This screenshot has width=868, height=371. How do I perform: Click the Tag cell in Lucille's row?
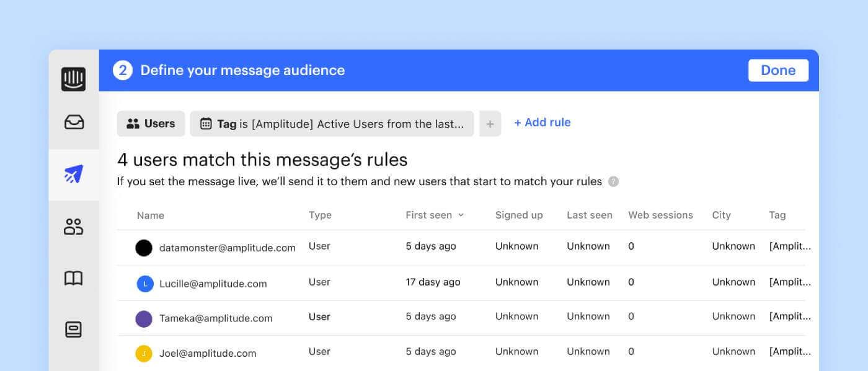[x=790, y=282]
